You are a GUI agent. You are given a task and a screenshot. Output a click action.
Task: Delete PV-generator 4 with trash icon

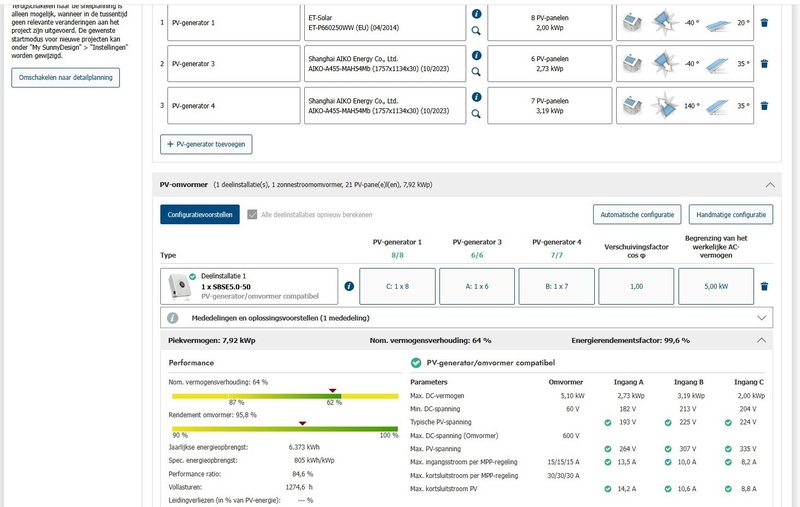point(764,105)
